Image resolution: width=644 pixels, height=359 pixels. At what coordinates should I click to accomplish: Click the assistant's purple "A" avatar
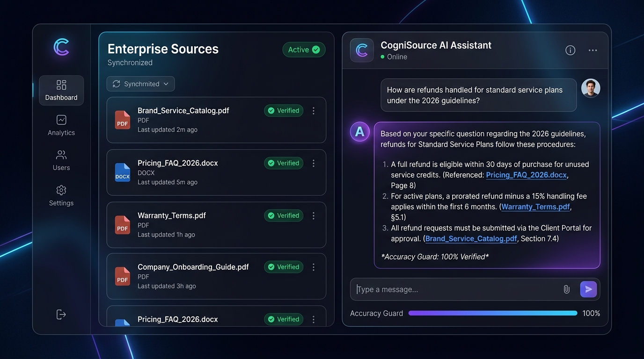click(x=360, y=132)
